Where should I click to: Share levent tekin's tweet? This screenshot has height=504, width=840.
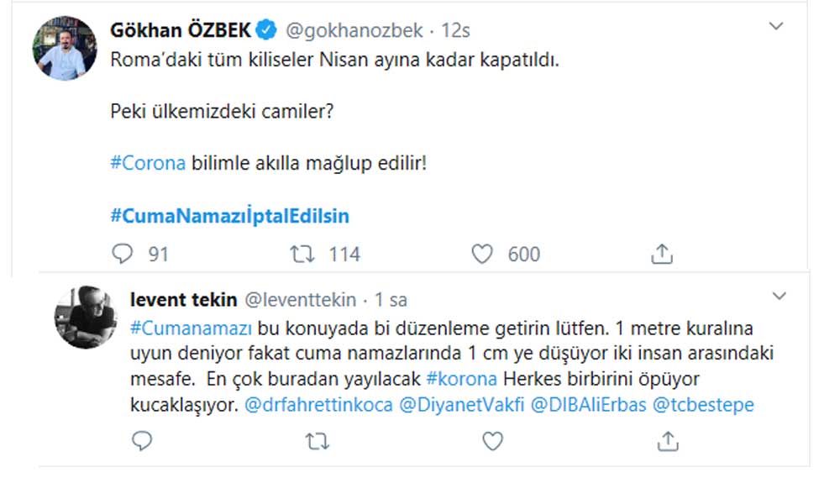[x=668, y=441]
